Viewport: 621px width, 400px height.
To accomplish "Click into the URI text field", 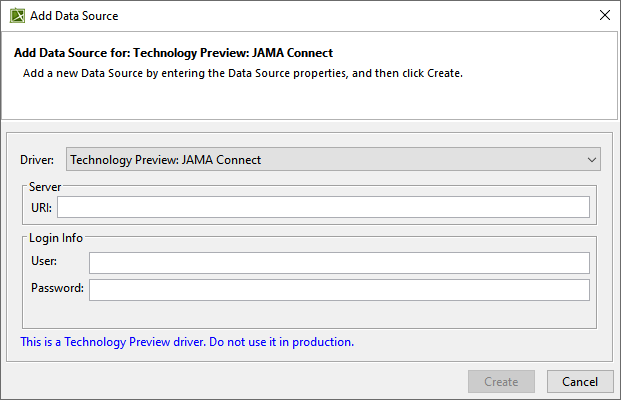I will pos(323,207).
